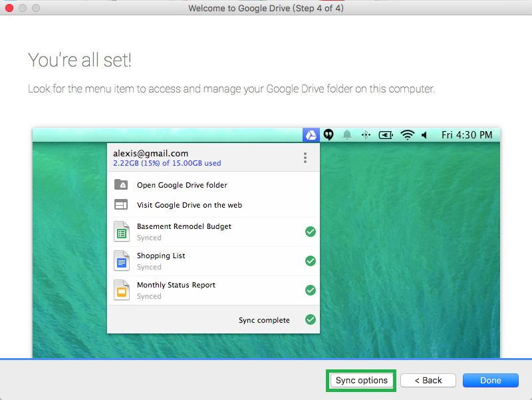
Task: Click the green Sheets file icon
Action: pyautogui.click(x=122, y=231)
